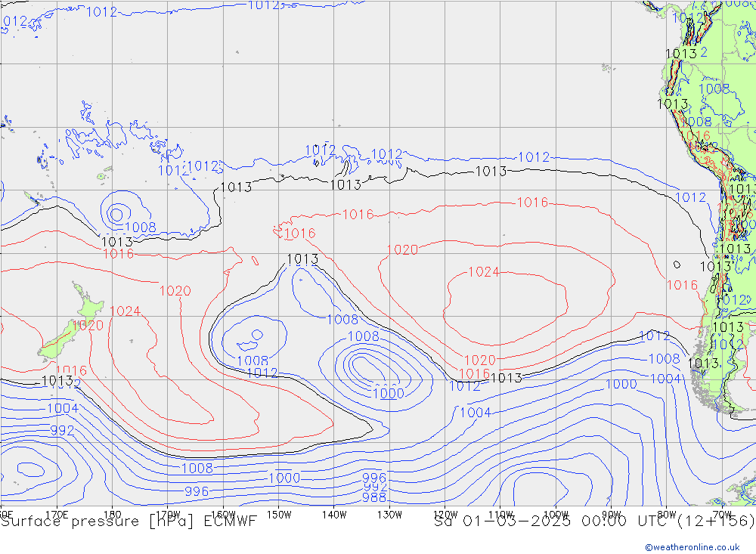756x554 pixels.
Task: Click the small black circle island off Chile
Action: 677,265
